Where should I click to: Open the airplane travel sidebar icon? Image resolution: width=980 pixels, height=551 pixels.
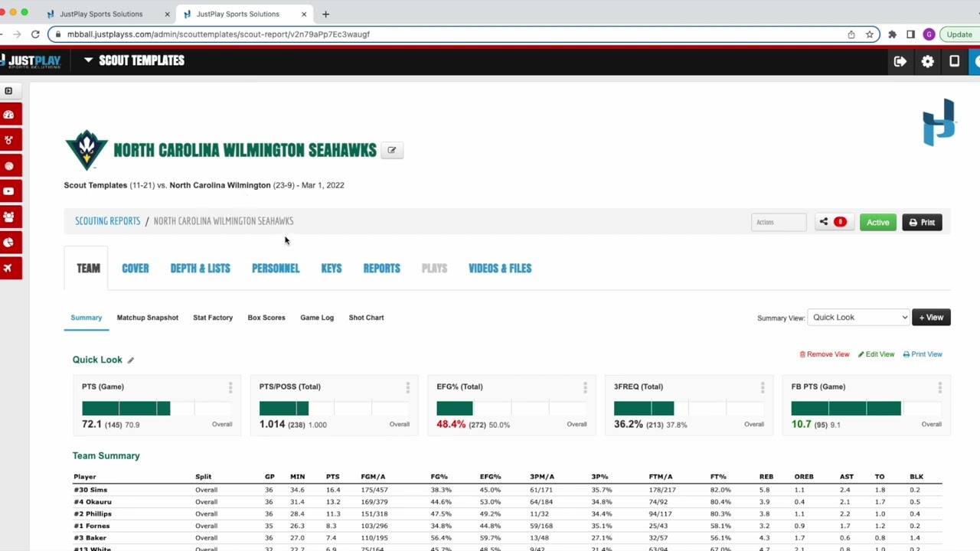pos(9,268)
